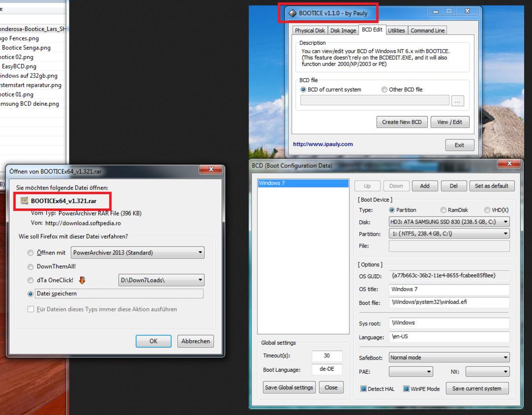This screenshot has height=415, width=532.
Task: Select the dTa OneClick! radio option
Action: [x=31, y=280]
